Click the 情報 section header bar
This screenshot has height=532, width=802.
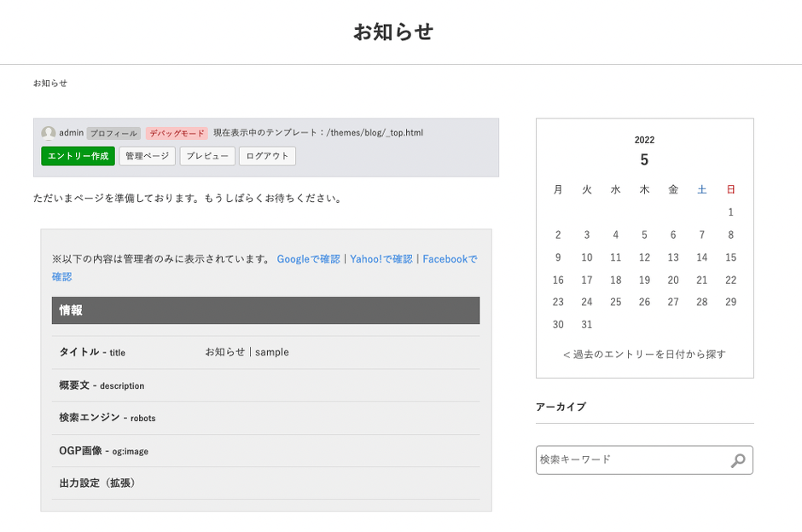pos(265,310)
